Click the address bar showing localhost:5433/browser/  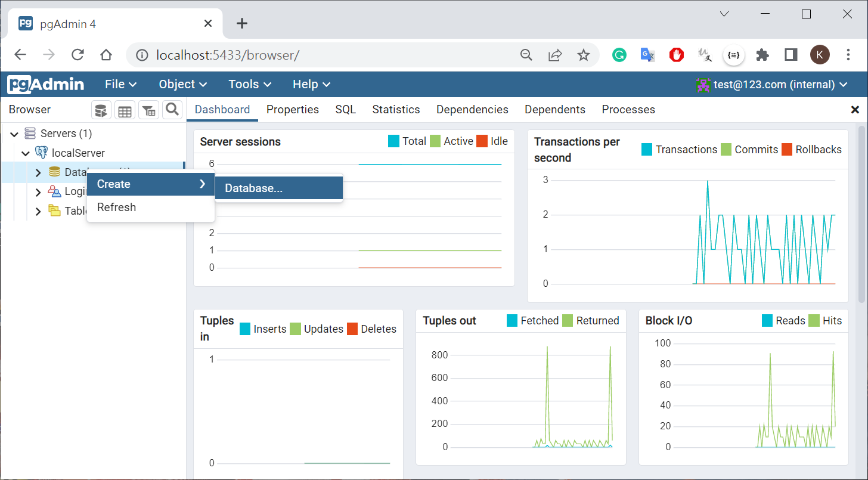pos(322,55)
